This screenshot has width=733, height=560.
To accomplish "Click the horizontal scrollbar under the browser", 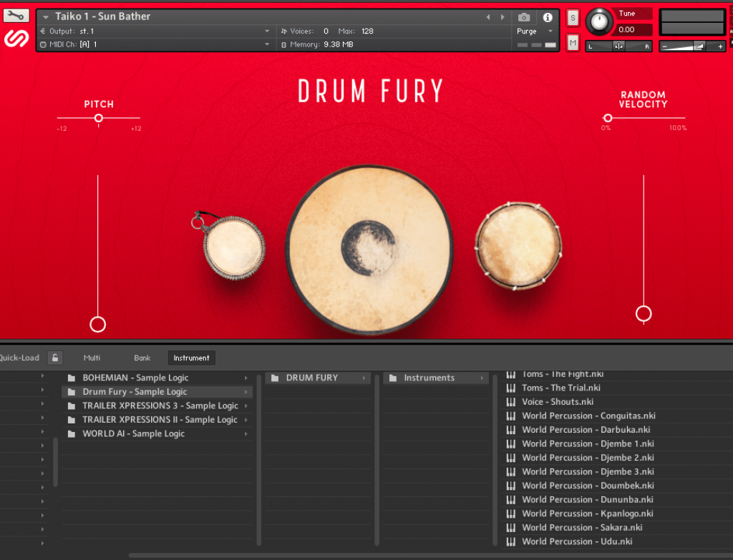I will point(430,556).
